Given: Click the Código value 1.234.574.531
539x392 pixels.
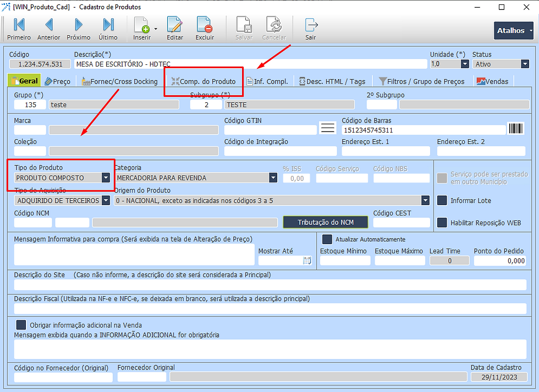Looking at the screenshot, I should click(40, 64).
